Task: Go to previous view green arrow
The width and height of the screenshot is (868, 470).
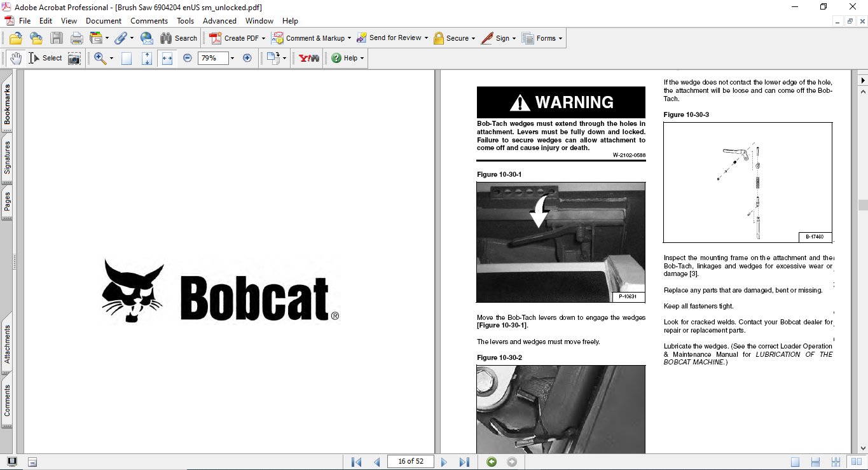Action: pos(492,462)
